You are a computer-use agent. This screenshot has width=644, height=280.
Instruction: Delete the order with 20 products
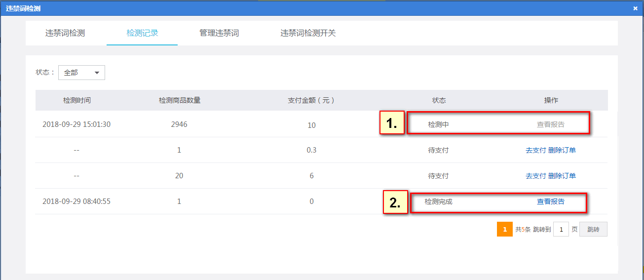562,176
